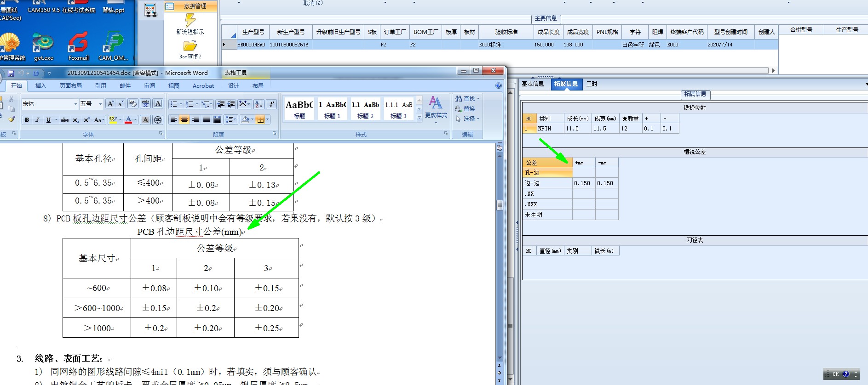
Task: Open Word help question mark
Action: tap(499, 86)
